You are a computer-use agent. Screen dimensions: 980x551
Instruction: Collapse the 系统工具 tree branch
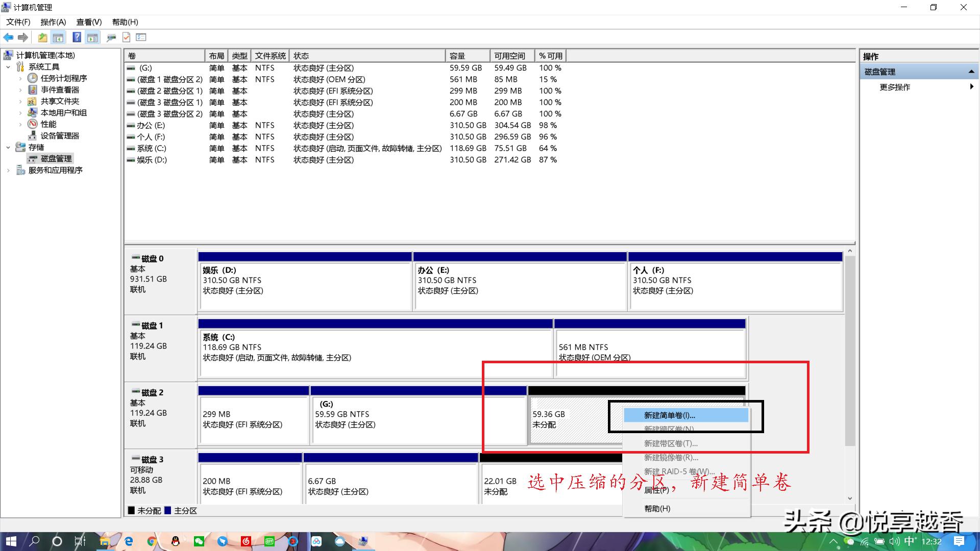point(8,66)
